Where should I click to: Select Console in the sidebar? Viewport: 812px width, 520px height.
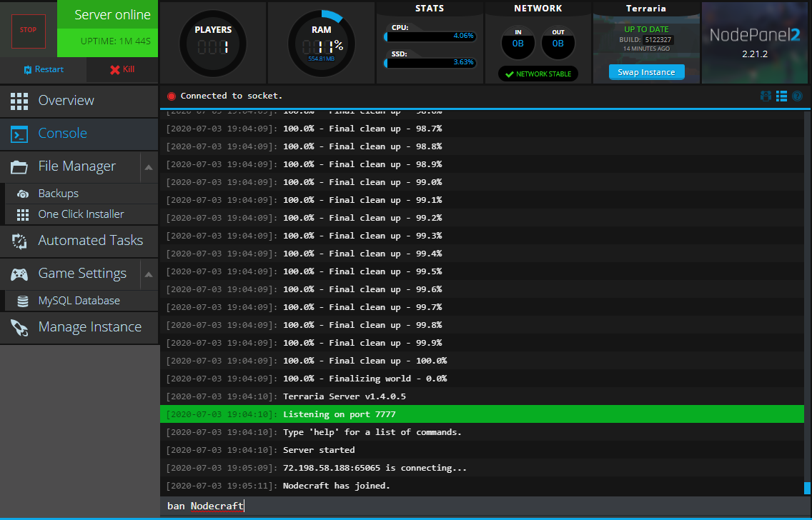62,134
